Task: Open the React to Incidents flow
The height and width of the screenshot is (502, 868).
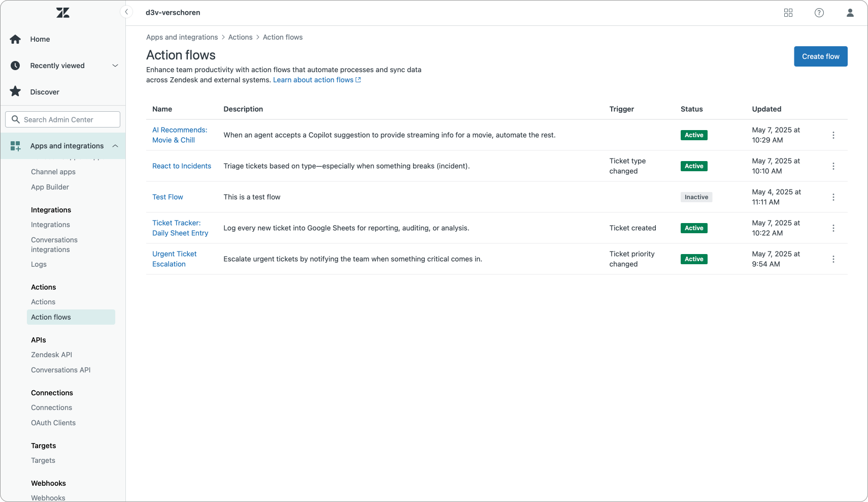Action: [182, 166]
